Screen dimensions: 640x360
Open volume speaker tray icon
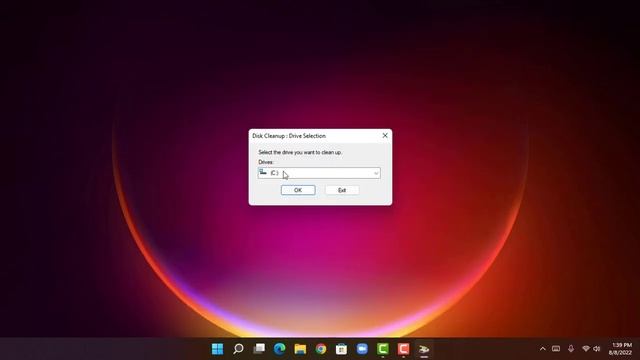[x=597, y=349]
